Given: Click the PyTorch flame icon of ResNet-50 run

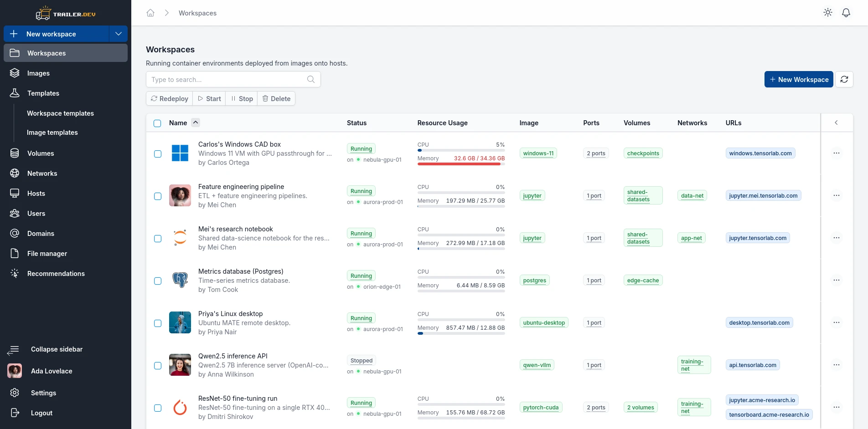Looking at the screenshot, I should (180, 407).
